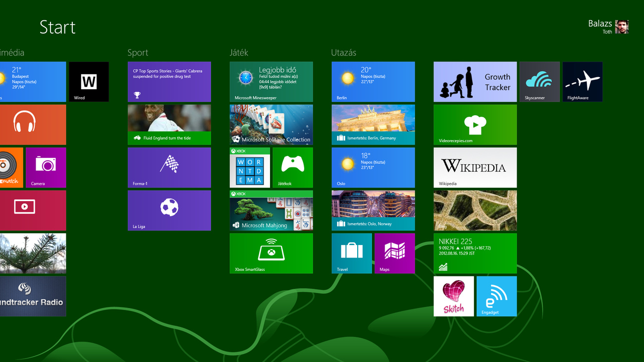Open the Balazs Toth user account menu
Image resolution: width=644 pixels, height=362 pixels.
coord(608,27)
